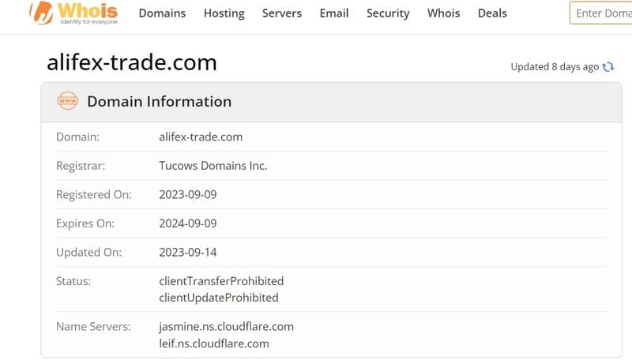Image resolution: width=632 pixels, height=364 pixels.
Task: Click the 'Status:' label
Action: (x=73, y=281)
